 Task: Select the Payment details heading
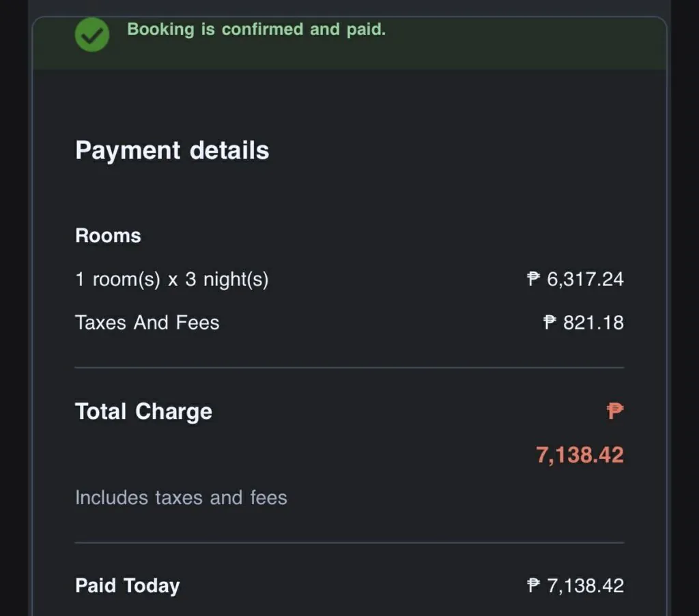click(x=172, y=150)
